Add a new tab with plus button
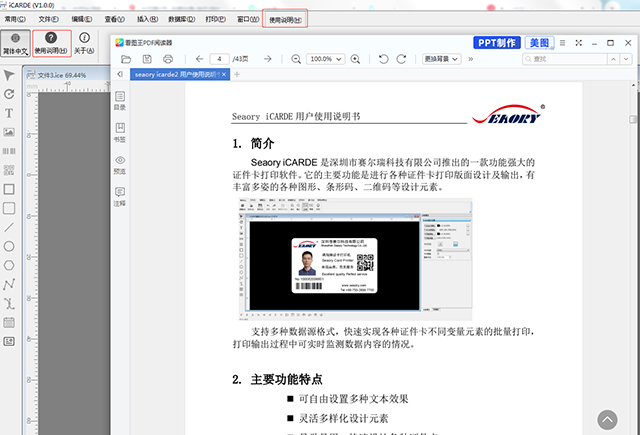This screenshot has width=640, height=435. click(x=237, y=74)
